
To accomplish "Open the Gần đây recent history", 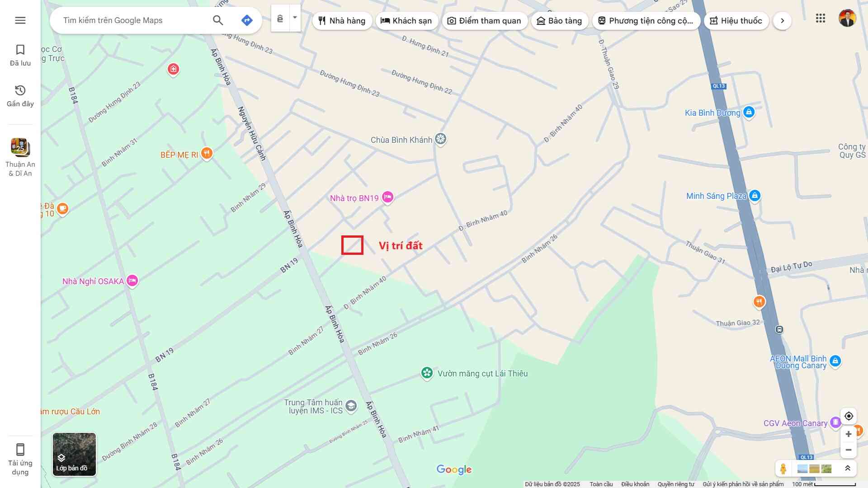I will (x=20, y=96).
